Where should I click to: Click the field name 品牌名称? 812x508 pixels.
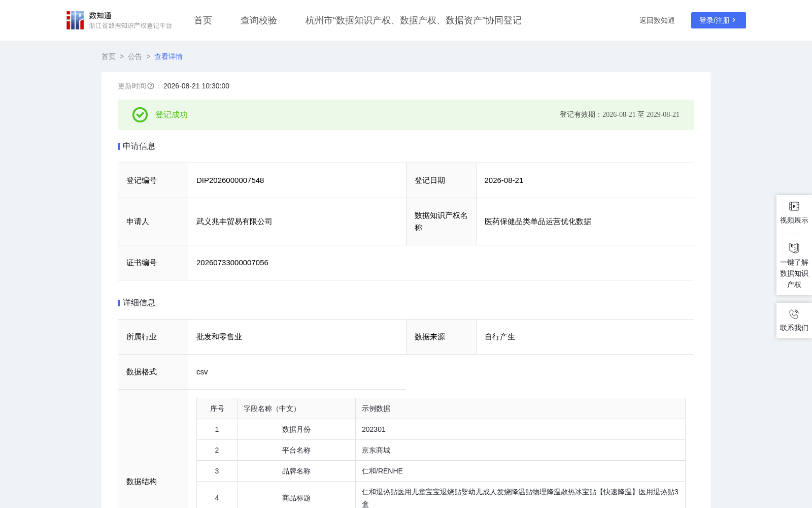pos(296,471)
